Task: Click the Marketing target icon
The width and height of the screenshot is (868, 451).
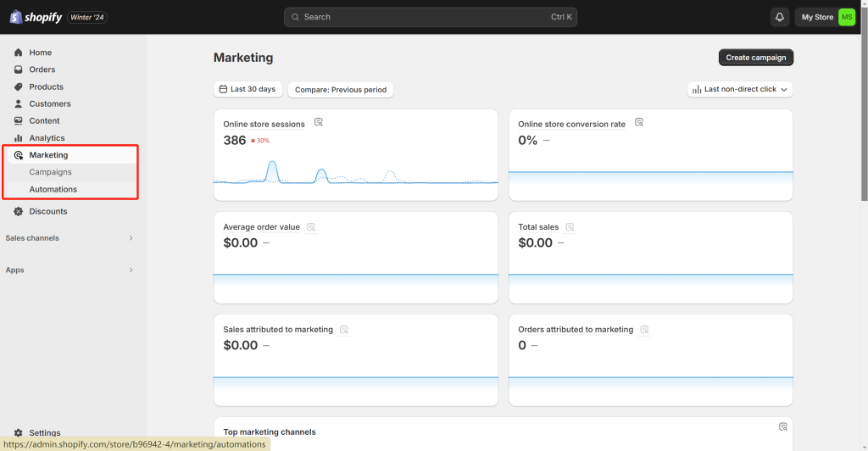Action: tap(19, 155)
